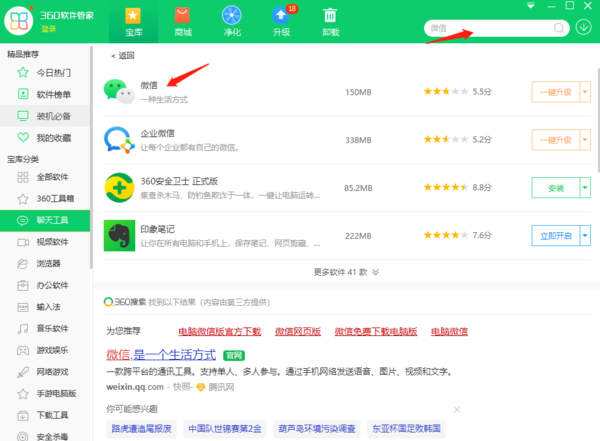Click 安装 for 360安全卫士
Screen dimensions: 600x441
click(x=556, y=188)
